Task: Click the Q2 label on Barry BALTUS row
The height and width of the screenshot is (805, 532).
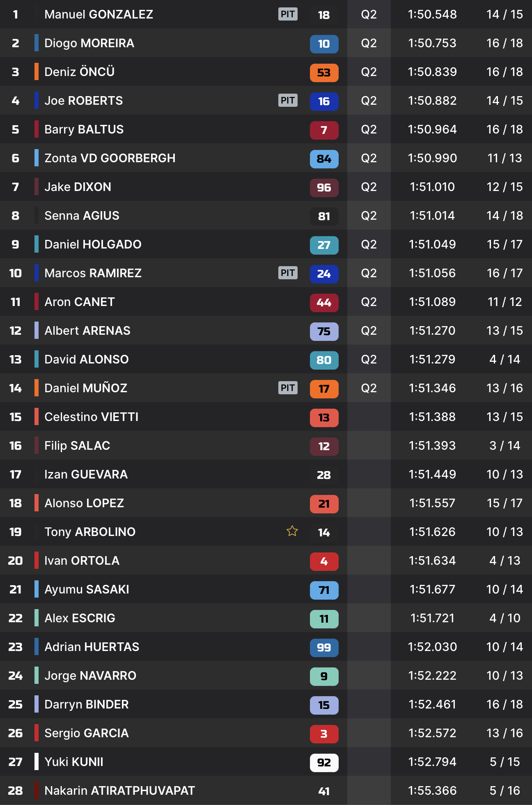Action: (x=369, y=129)
